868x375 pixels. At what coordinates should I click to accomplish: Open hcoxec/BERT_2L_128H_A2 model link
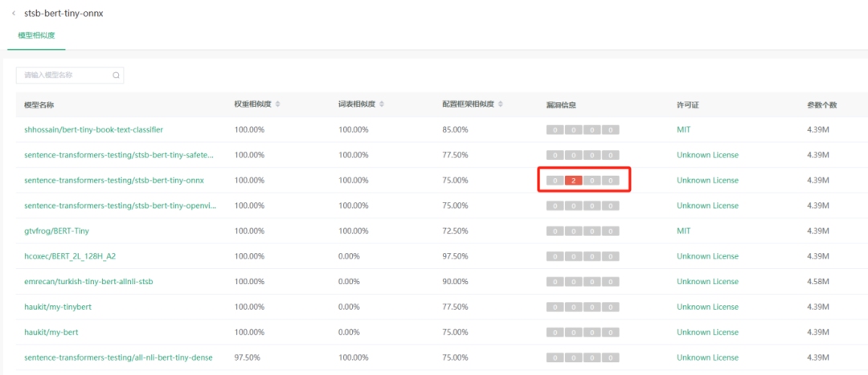pos(71,256)
